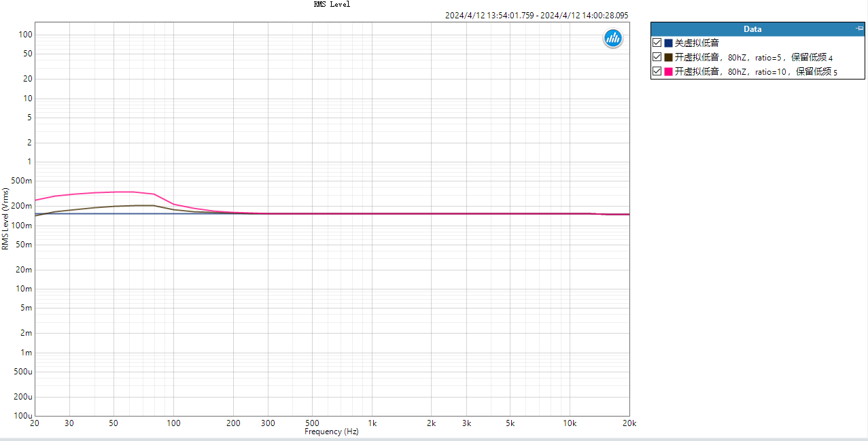Click the pin icon in the Data header

pos(859,29)
